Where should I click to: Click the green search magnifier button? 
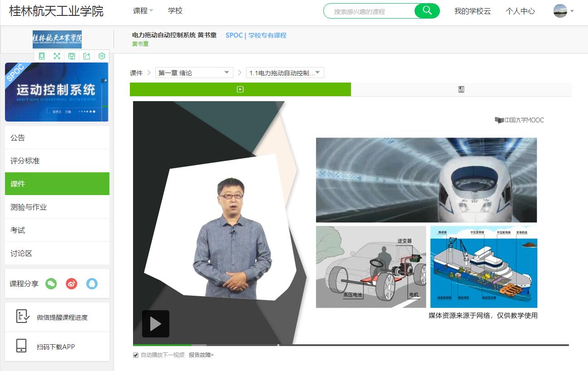(427, 11)
